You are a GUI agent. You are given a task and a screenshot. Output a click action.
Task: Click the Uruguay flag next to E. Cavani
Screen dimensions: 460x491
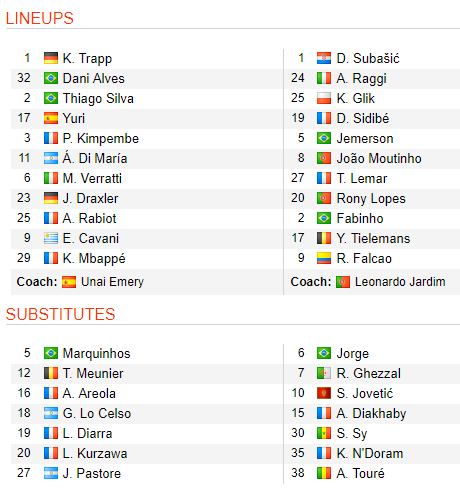click(51, 238)
